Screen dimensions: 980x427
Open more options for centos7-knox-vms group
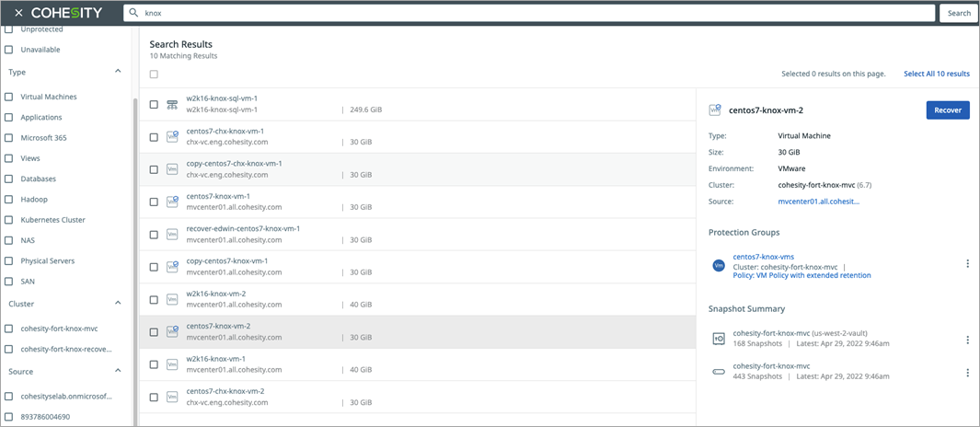tap(967, 264)
